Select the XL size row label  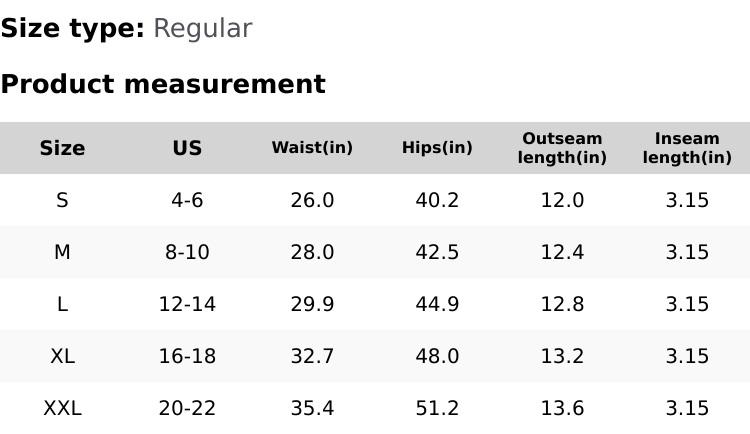(62, 356)
